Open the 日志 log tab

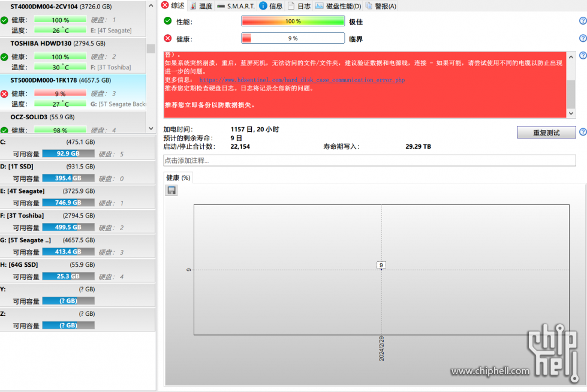click(x=299, y=5)
